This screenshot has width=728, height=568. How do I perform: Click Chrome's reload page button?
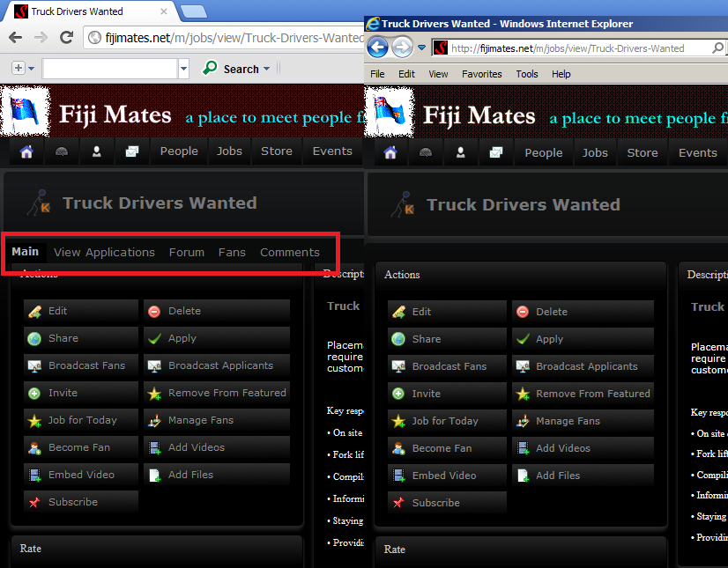(66, 37)
